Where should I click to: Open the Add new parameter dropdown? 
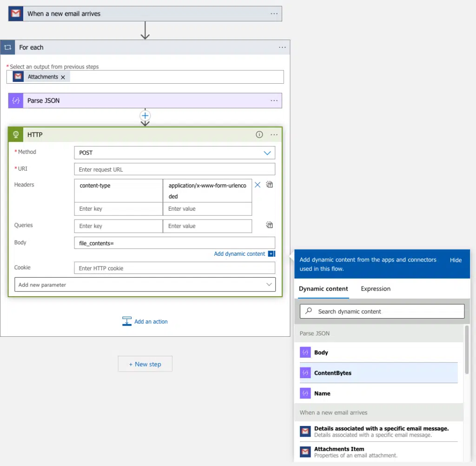tap(269, 285)
